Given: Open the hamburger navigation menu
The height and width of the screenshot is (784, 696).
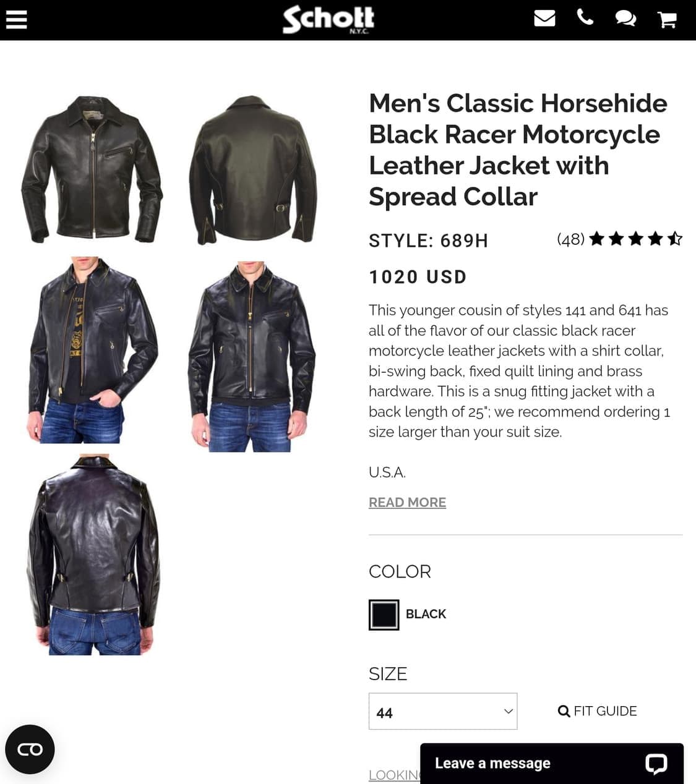Looking at the screenshot, I should [x=16, y=20].
